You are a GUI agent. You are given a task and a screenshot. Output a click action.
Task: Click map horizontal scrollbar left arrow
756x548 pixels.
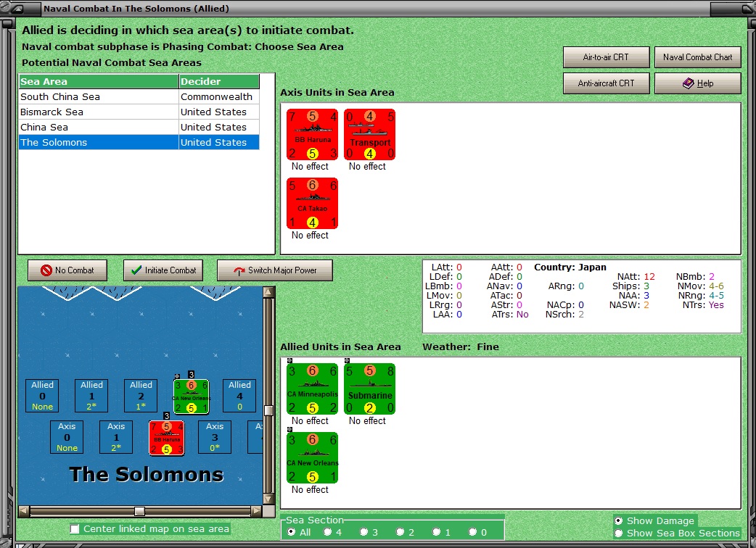coord(24,511)
